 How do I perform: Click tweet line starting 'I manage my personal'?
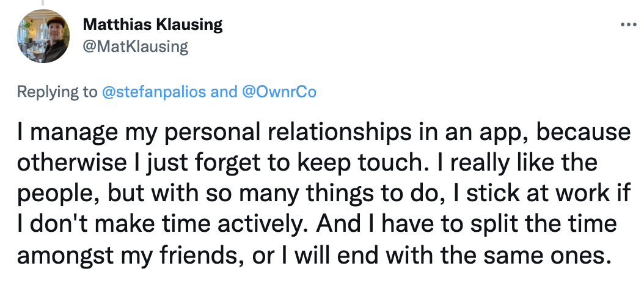coord(324,133)
